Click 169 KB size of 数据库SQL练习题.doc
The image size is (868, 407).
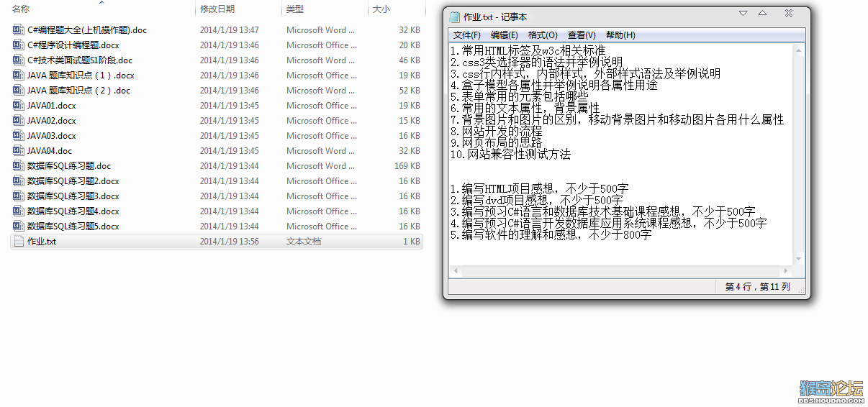pyautogui.click(x=407, y=166)
